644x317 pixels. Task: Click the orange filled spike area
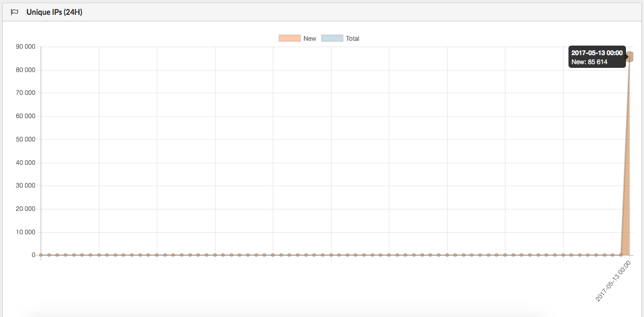627,212
